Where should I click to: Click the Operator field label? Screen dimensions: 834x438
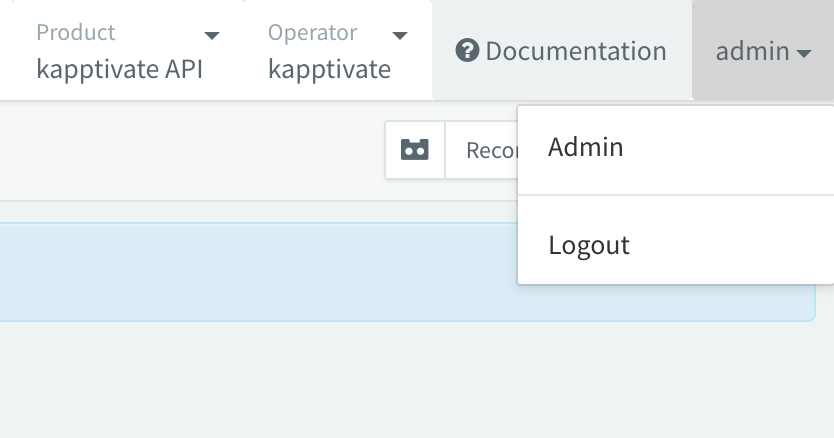tap(312, 32)
